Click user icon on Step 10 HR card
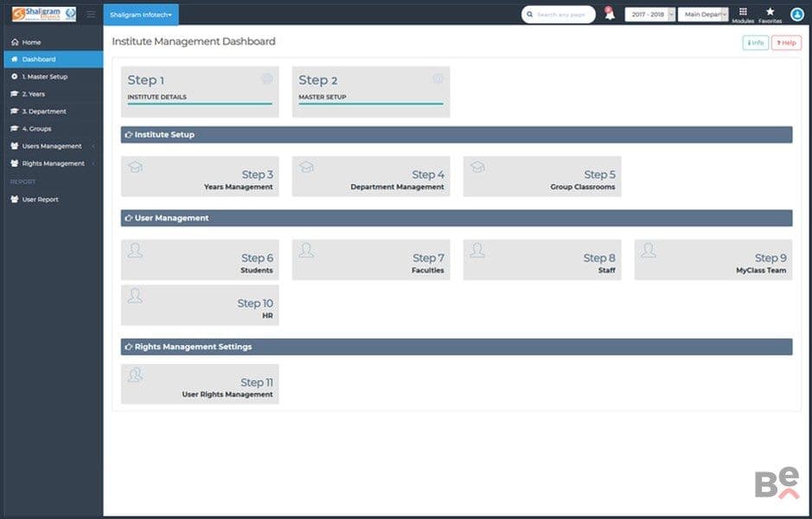812x519 pixels. 135,296
